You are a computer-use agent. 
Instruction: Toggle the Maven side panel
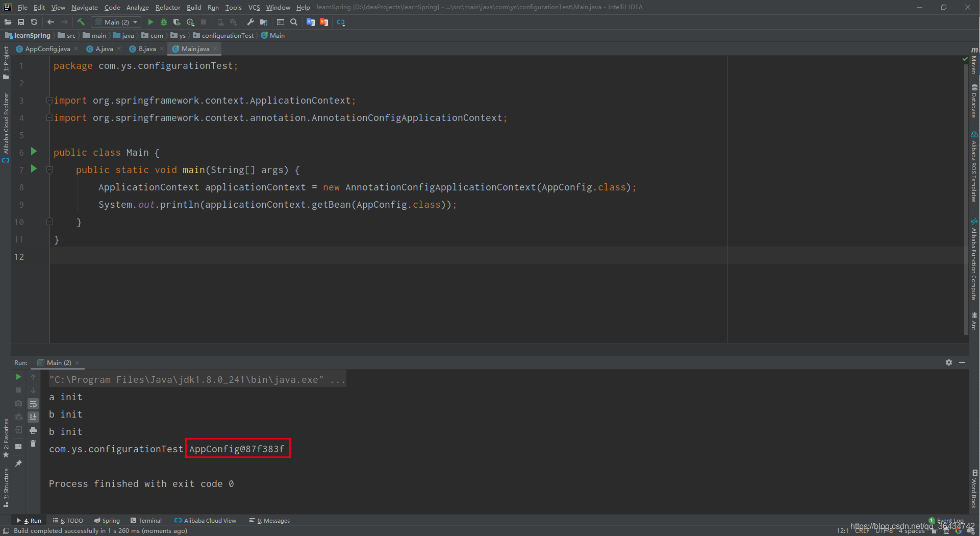(974, 61)
